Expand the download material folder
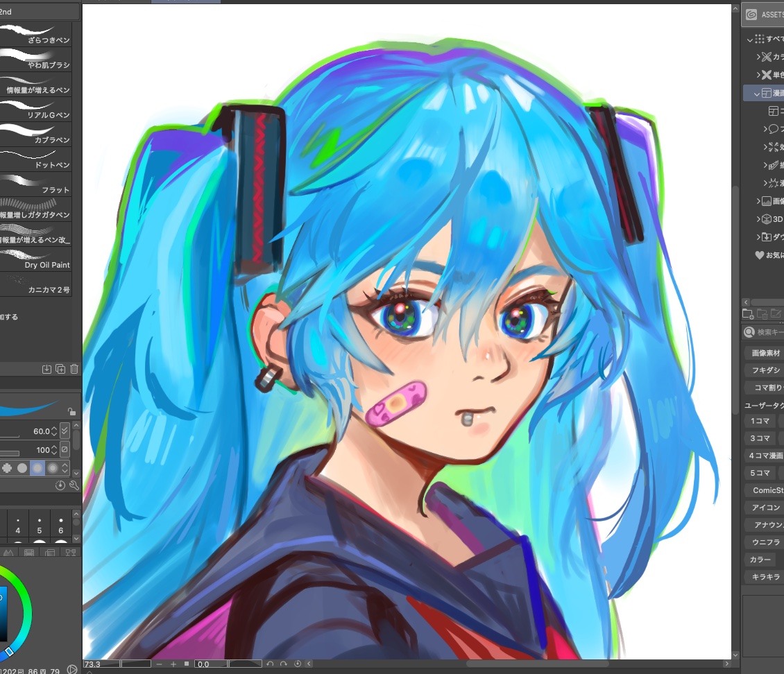The width and height of the screenshot is (784, 674). pyautogui.click(x=758, y=237)
